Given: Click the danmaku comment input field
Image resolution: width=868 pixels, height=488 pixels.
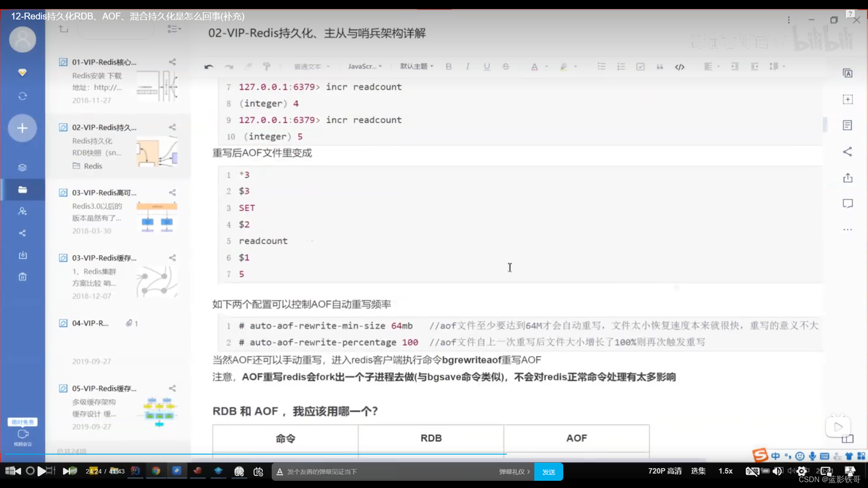Looking at the screenshot, I should click(390, 472).
